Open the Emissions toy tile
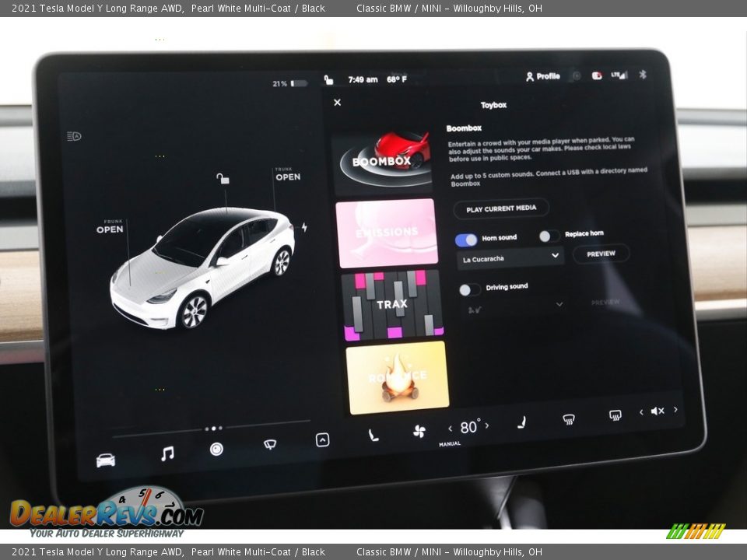The height and width of the screenshot is (560, 747). pyautogui.click(x=387, y=233)
